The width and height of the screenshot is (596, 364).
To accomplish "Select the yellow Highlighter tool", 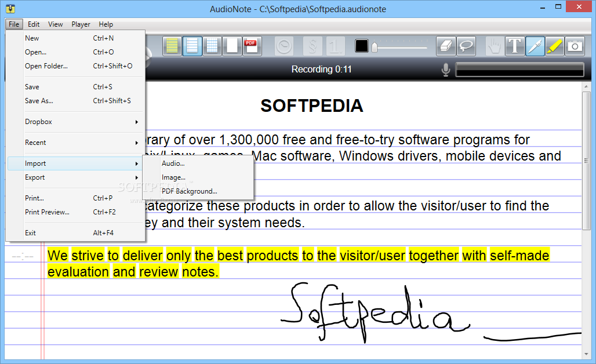I will (555, 46).
